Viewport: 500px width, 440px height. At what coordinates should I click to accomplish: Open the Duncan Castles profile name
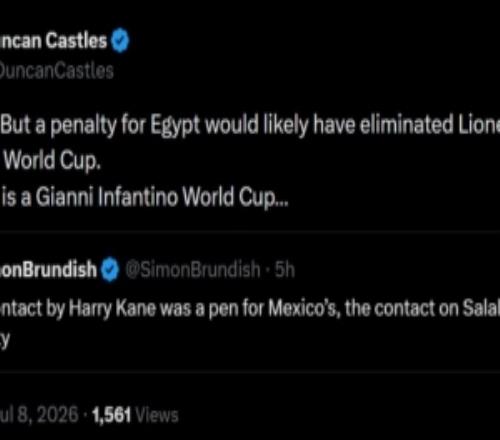click(53, 41)
